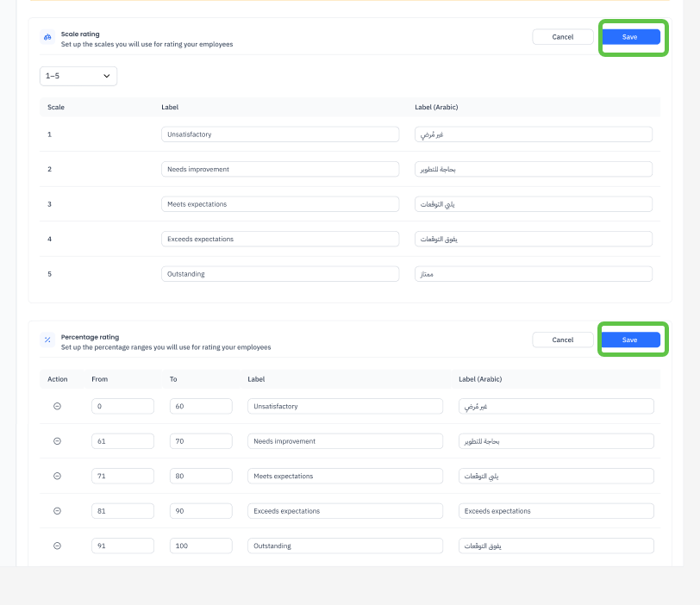This screenshot has height=605, width=700.
Task: Cancel the Percentage rating changes
Action: (563, 340)
